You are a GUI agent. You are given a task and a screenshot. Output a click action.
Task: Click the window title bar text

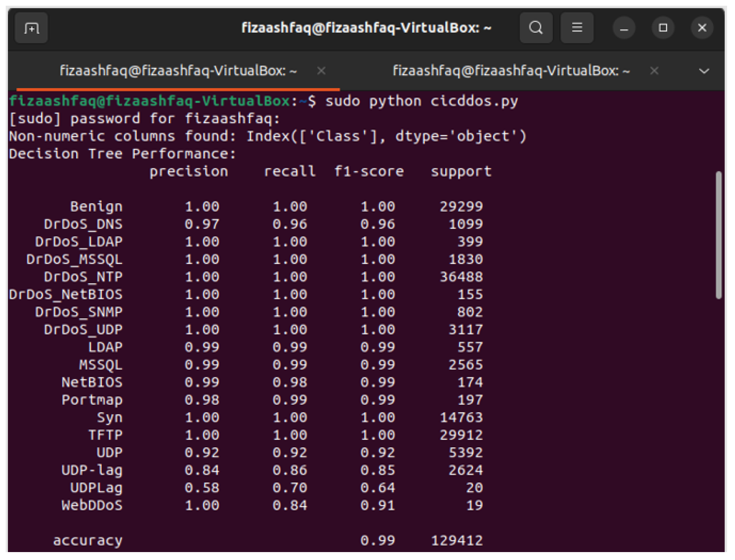pyautogui.click(x=366, y=28)
